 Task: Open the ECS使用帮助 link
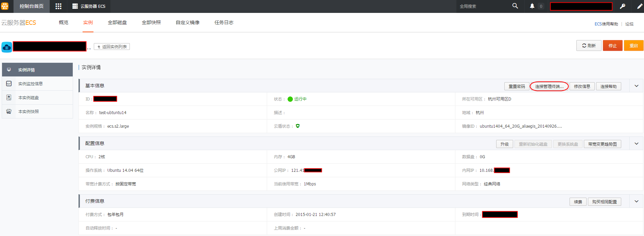[x=606, y=24]
